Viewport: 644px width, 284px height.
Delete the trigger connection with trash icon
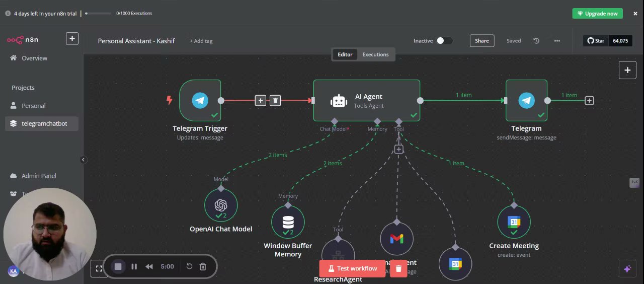tap(275, 101)
